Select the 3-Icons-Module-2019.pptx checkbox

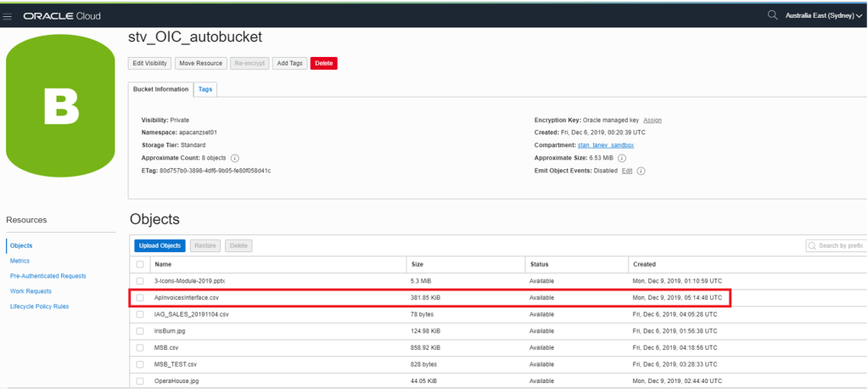click(140, 281)
